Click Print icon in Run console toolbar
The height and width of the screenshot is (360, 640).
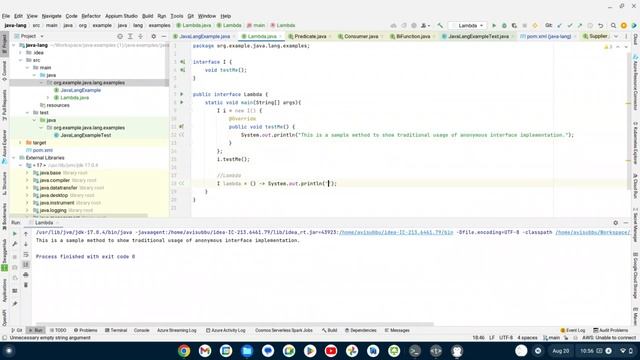[26, 275]
